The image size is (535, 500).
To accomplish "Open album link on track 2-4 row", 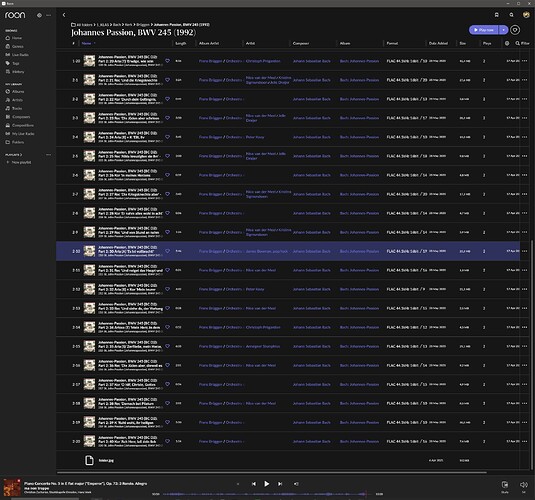I will 359,137.
